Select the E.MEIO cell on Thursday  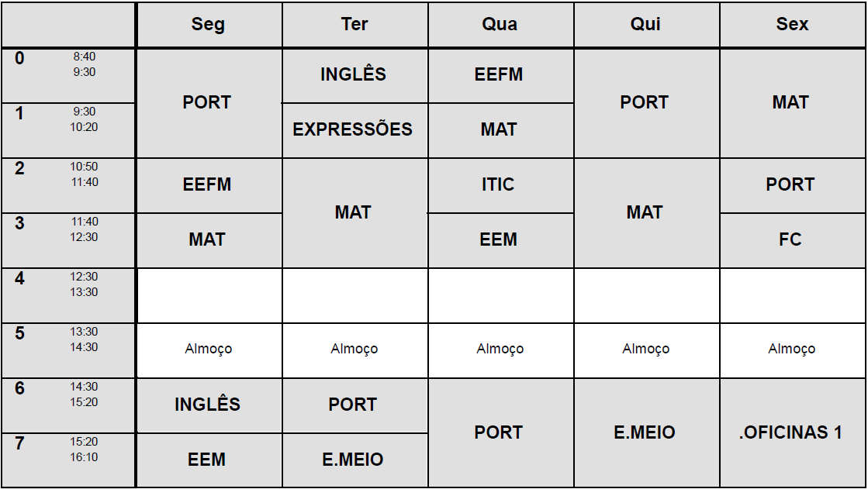coord(645,432)
